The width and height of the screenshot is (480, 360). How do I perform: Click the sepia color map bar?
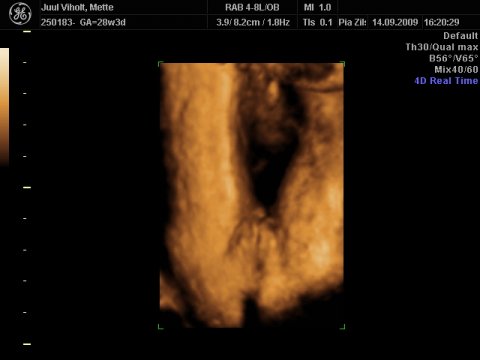(x=4, y=107)
